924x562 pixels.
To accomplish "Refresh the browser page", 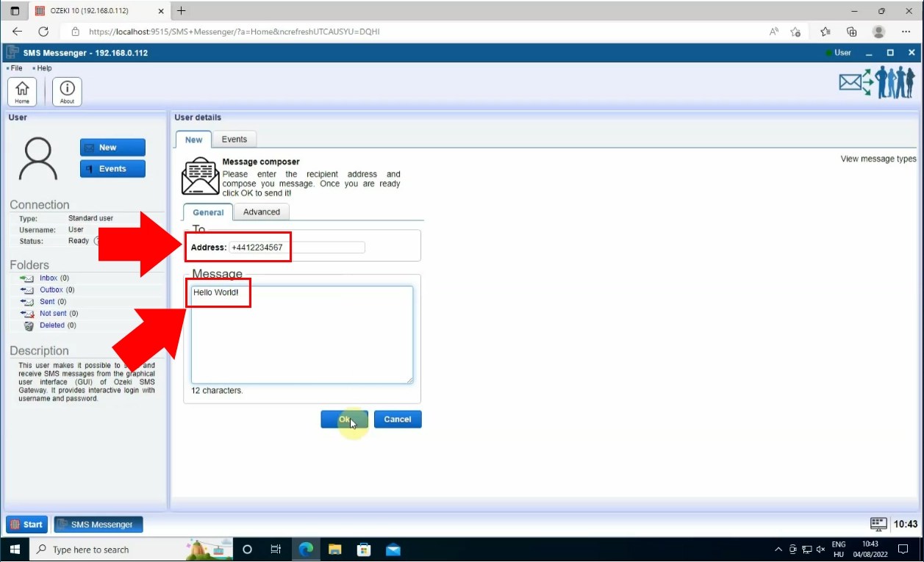I will click(x=43, y=32).
